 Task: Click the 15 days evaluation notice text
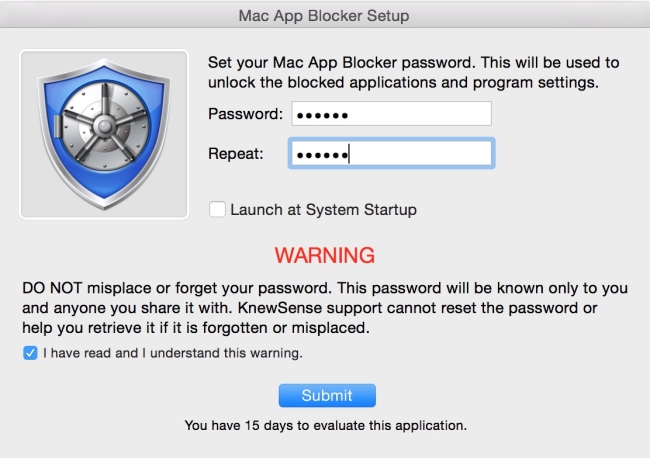point(325,425)
